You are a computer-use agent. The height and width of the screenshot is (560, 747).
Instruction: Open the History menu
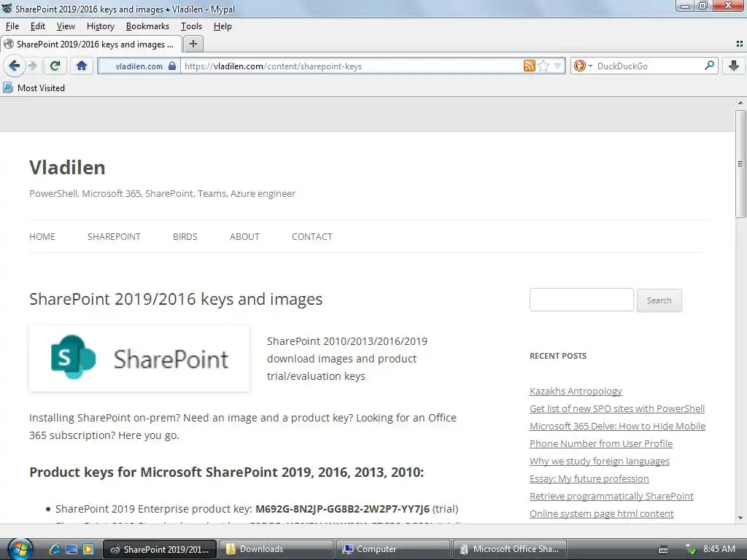101,26
